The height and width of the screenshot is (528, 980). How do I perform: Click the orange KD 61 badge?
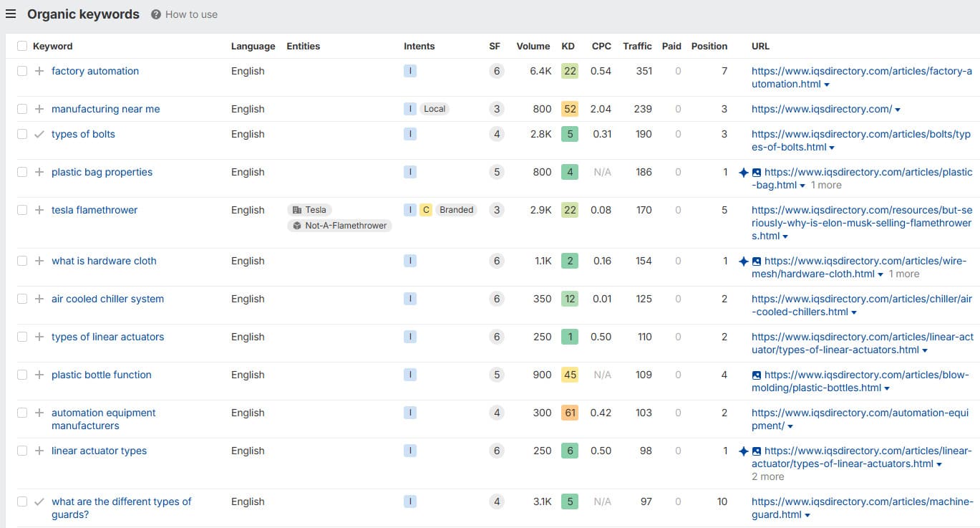click(x=570, y=413)
